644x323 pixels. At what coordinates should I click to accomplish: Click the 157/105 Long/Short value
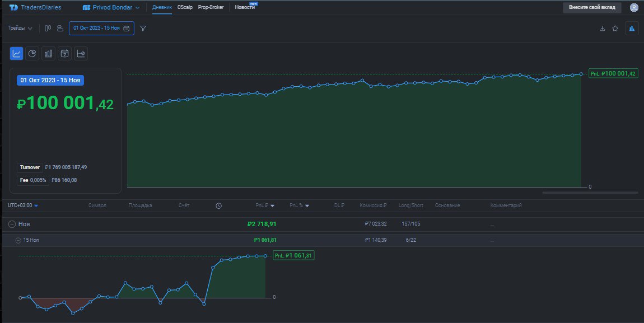[410, 224]
